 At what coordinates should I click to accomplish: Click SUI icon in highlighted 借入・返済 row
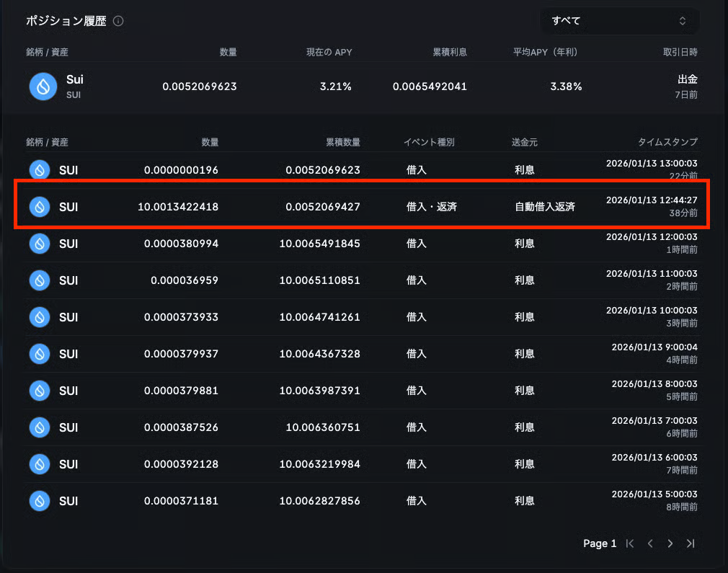pos(40,207)
